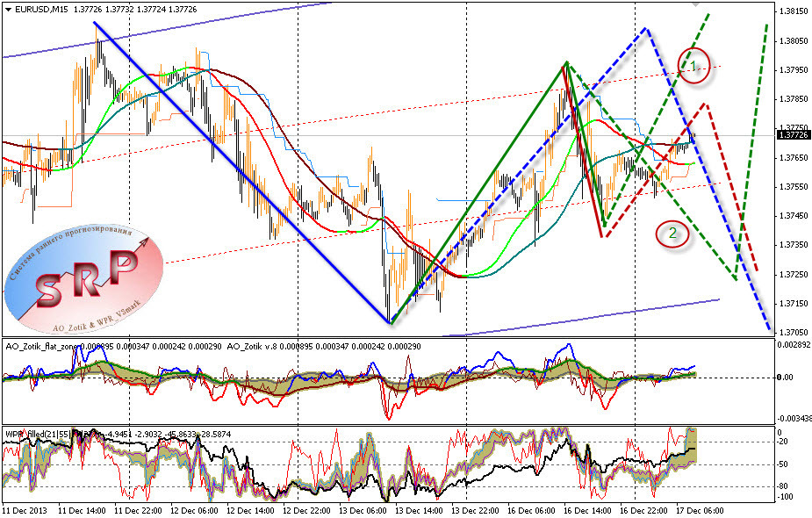Click the lower purple channel line
The width and height of the screenshot is (812, 518).
580,318
